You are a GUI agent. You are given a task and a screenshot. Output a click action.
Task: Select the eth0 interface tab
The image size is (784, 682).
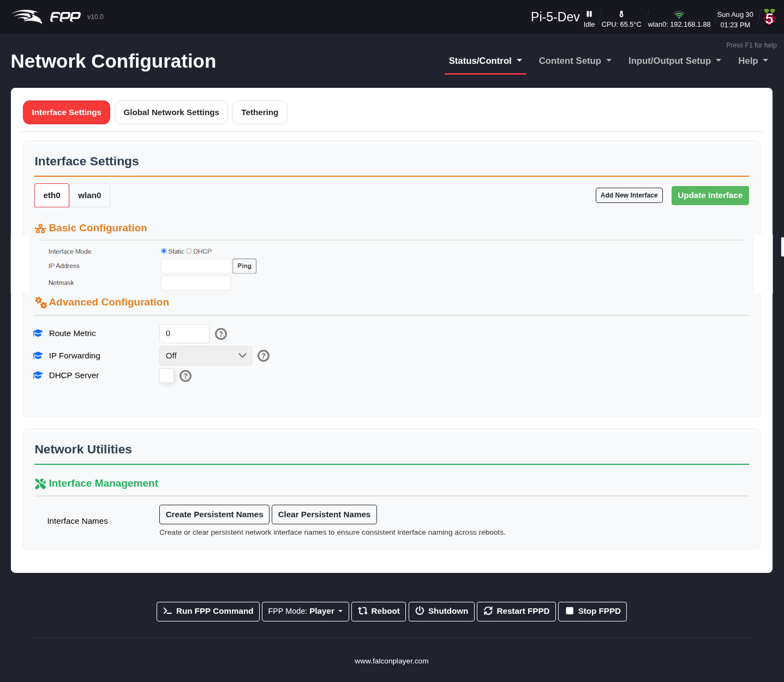[x=52, y=195]
